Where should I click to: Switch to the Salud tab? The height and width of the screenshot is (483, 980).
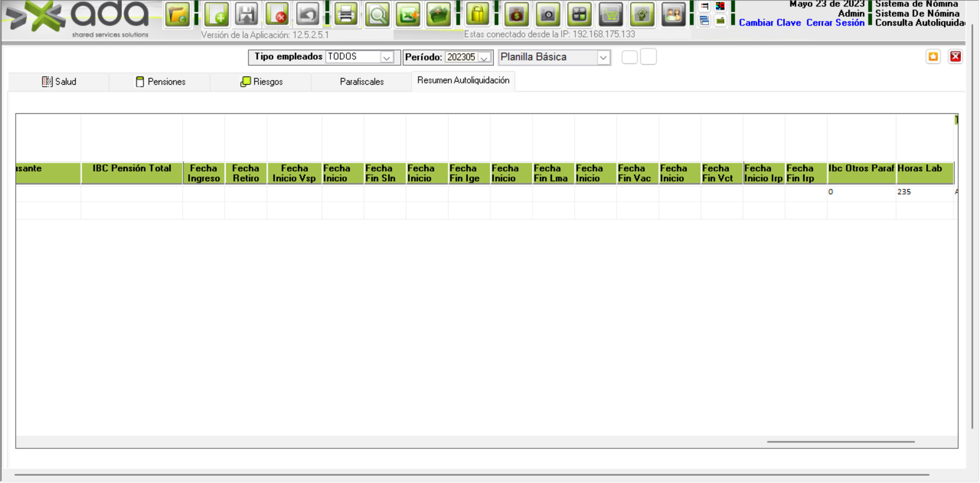pos(59,82)
